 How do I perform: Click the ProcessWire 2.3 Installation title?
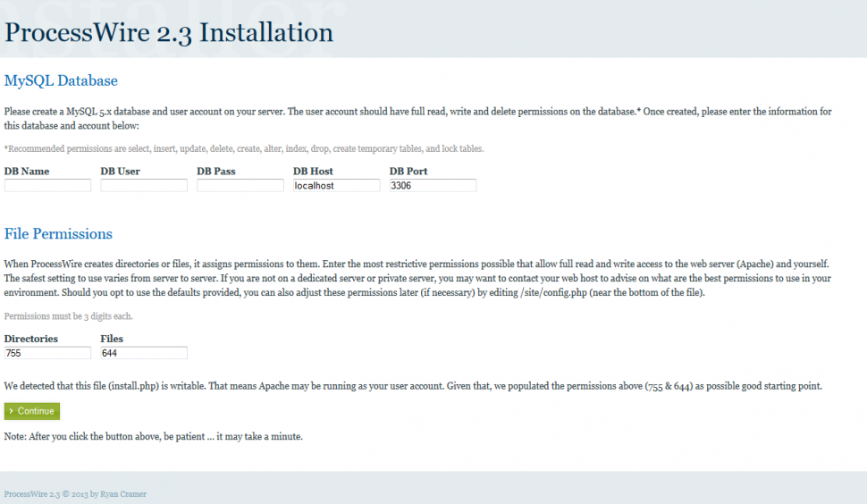pos(169,33)
